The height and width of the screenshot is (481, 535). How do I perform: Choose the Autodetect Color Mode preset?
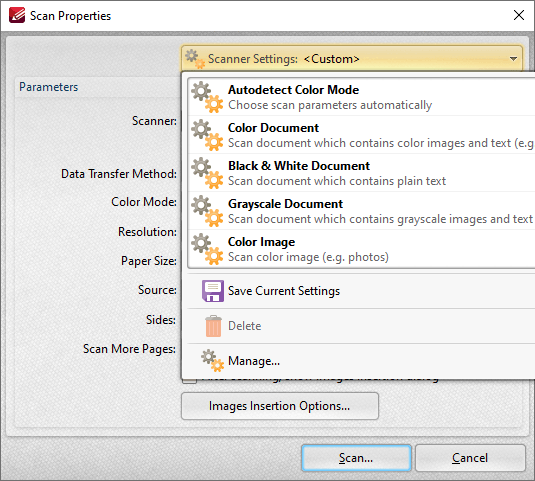(361, 97)
